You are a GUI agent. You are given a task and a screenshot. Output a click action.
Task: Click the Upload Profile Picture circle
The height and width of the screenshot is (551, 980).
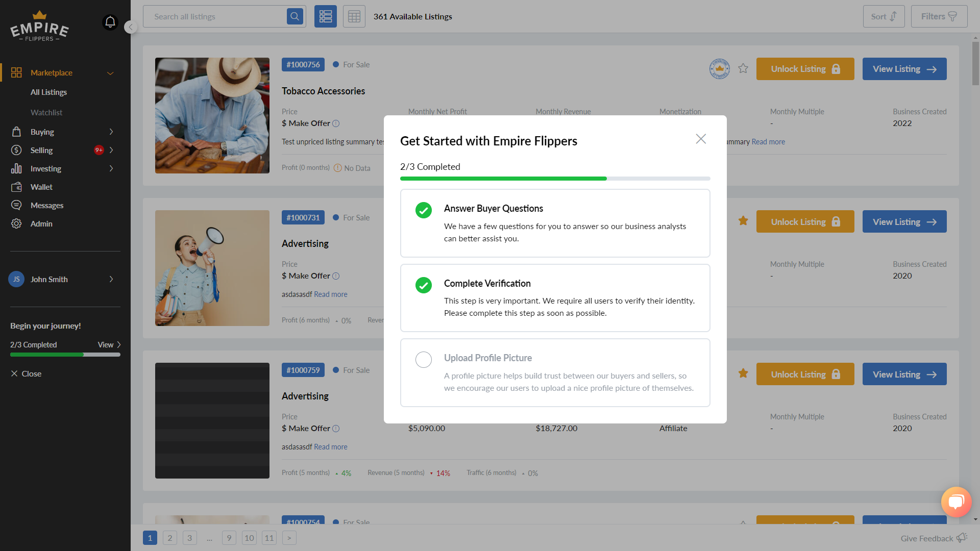pos(424,360)
